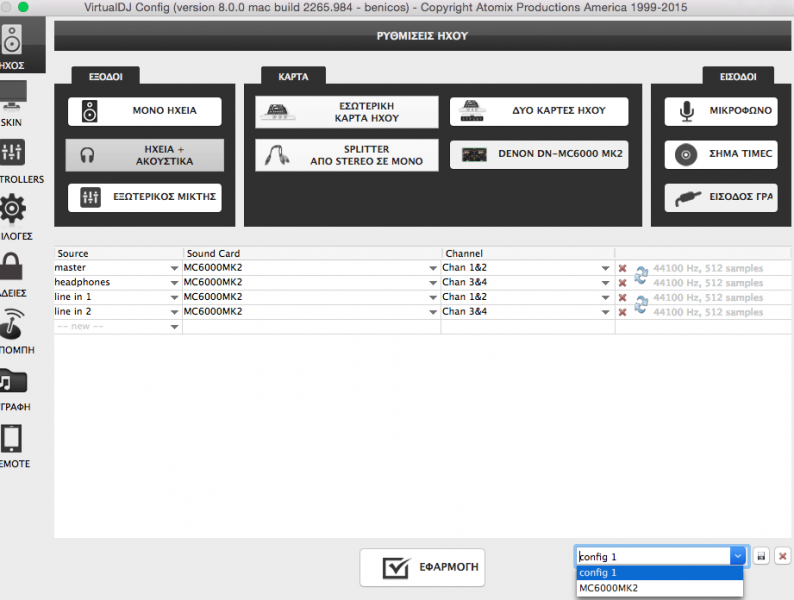Screen dimensions: 794x600
Task: Open Channel dropdown for line in 1
Action: click(605, 297)
